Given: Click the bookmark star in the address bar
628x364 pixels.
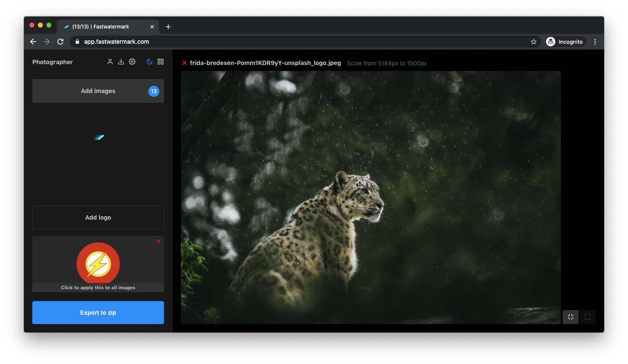Looking at the screenshot, I should tap(534, 42).
